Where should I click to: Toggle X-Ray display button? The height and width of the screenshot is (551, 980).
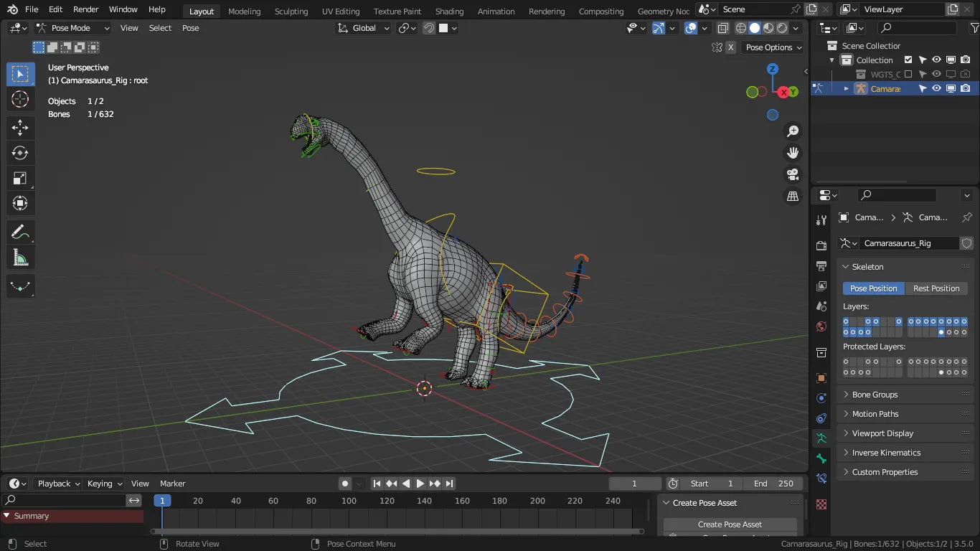(722, 28)
